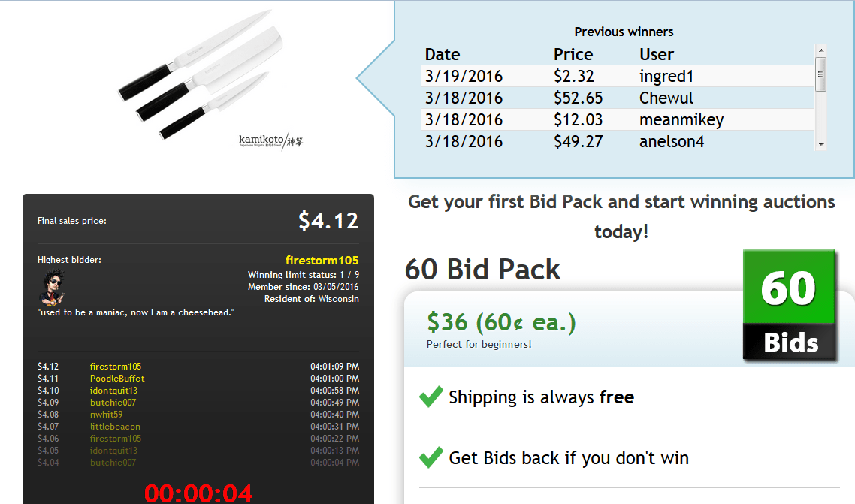The height and width of the screenshot is (504, 855).
Task: Select PoodleBuffet in the bid history
Action: point(117,378)
